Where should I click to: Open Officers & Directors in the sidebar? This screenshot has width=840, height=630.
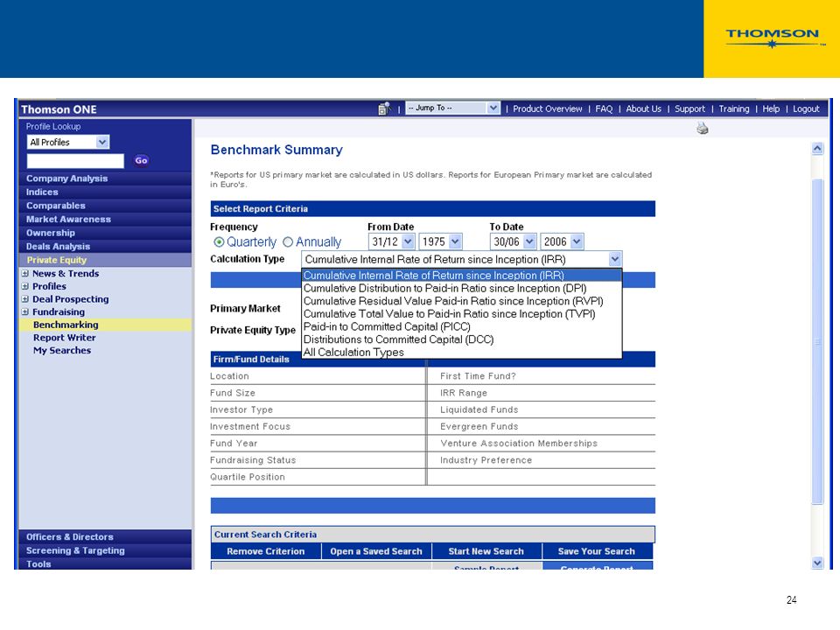(x=105, y=536)
